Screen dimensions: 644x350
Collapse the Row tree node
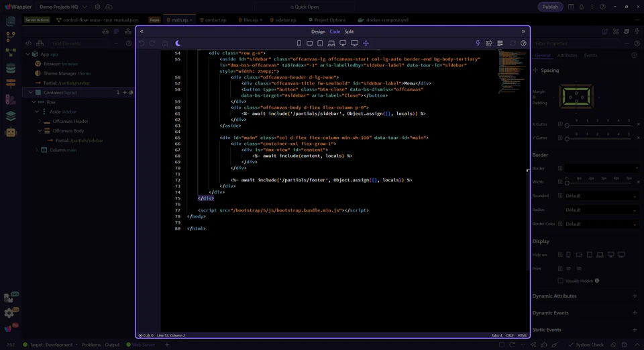tap(34, 102)
